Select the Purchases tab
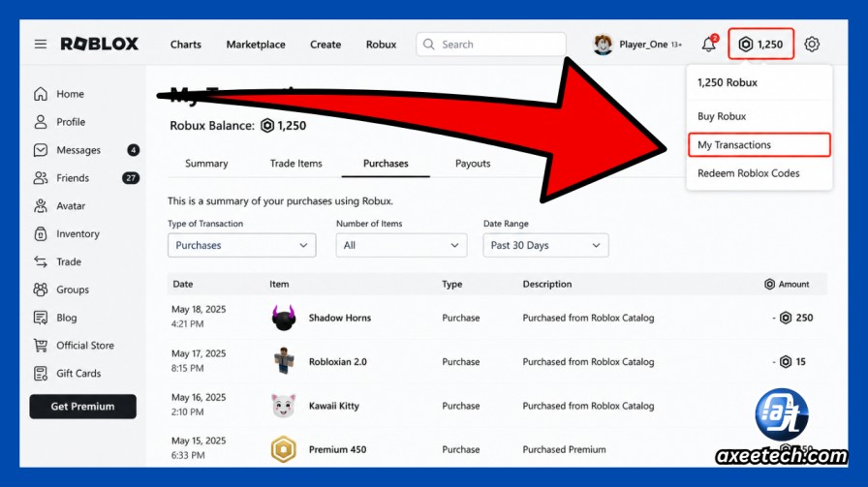The image size is (868, 487). (386, 164)
